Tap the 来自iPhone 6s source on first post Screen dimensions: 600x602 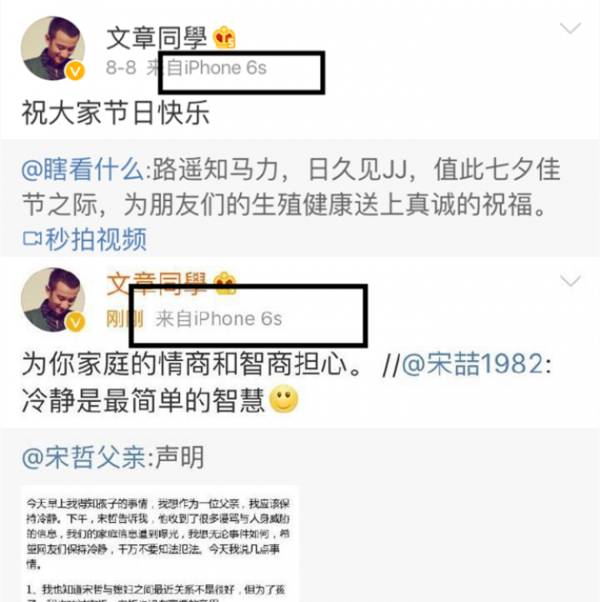tap(207, 68)
